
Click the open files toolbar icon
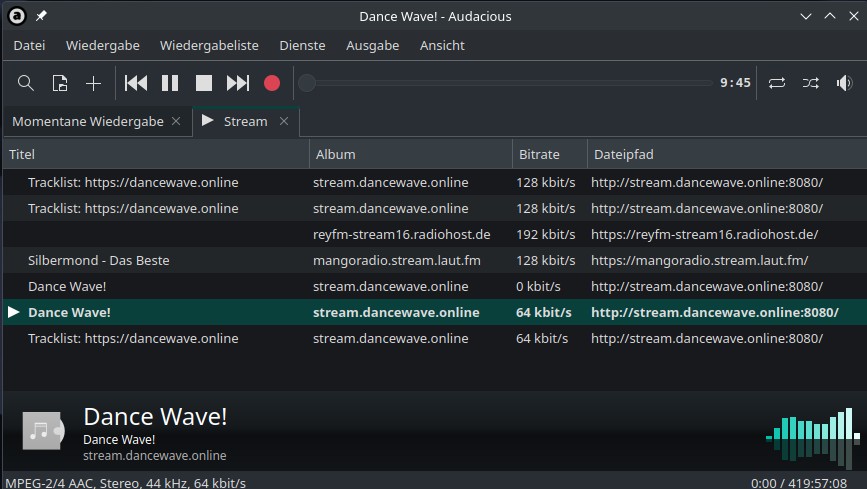click(x=60, y=84)
